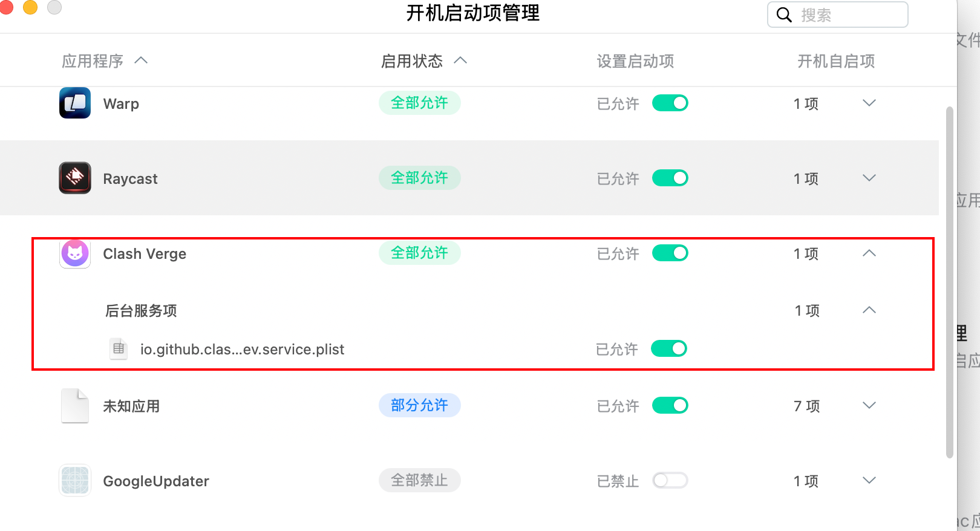Click the Raycast app icon

point(75,178)
